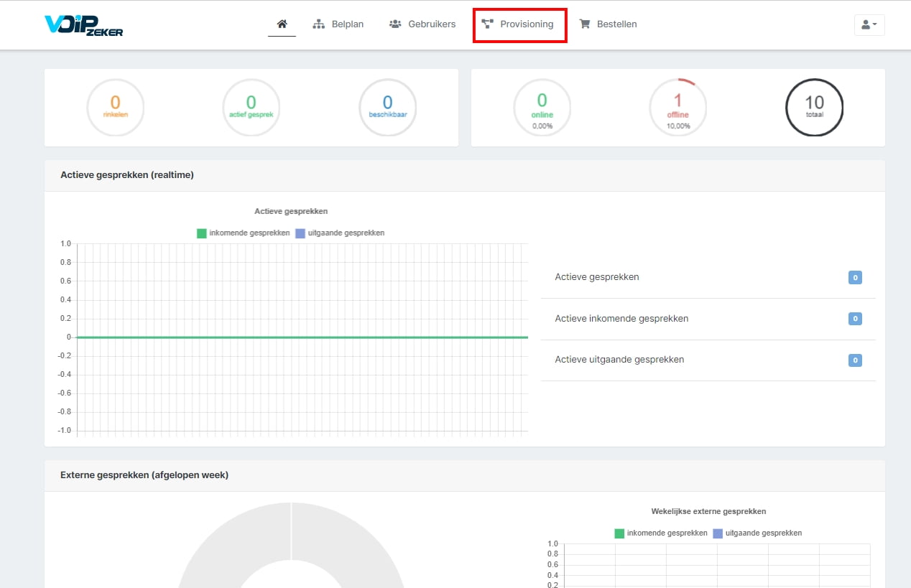Click the Gebruikers people icon
The height and width of the screenshot is (588, 911).
(395, 24)
